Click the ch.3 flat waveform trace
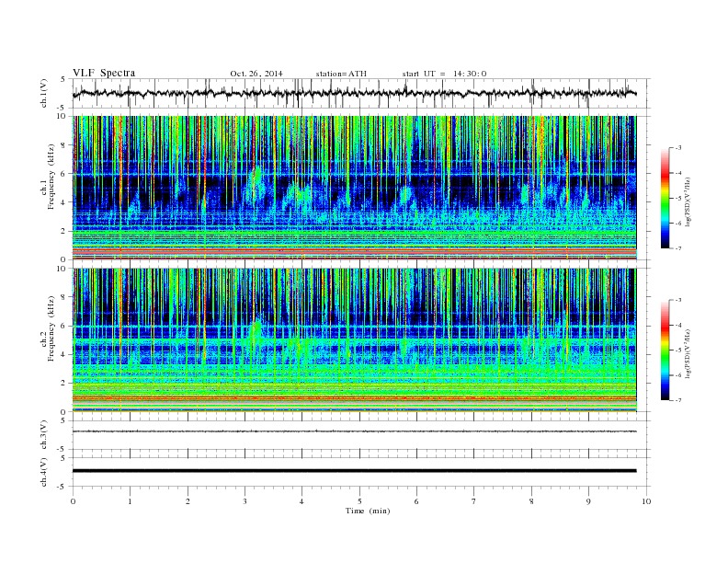 point(354,431)
